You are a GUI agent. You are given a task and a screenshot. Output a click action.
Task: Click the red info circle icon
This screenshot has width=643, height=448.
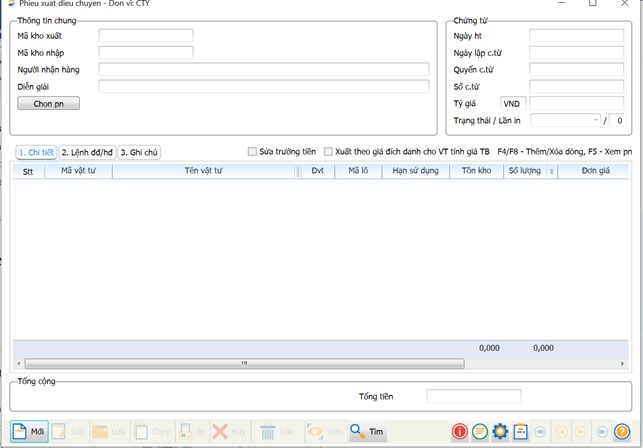point(460,432)
